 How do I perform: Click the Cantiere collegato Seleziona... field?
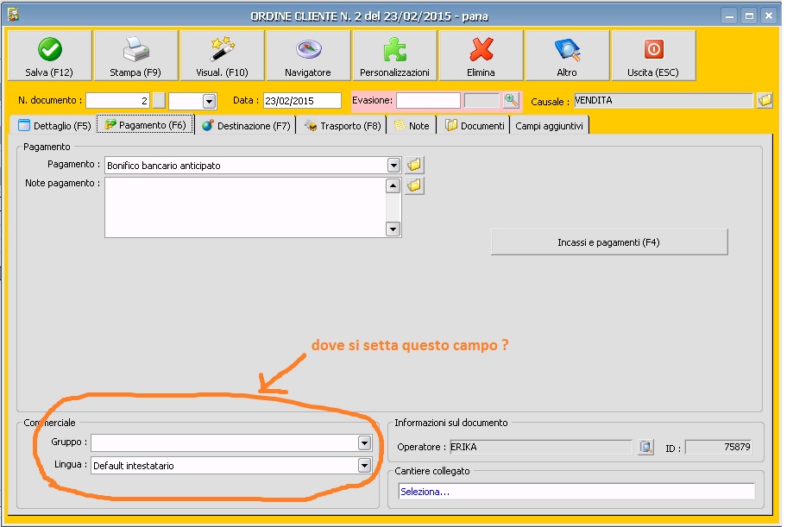coord(576,492)
